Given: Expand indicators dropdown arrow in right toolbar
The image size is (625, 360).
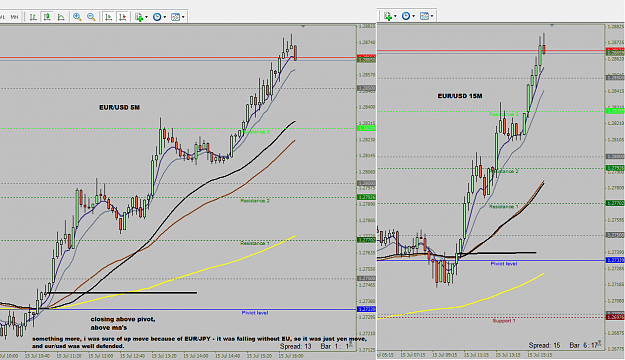Looking at the screenshot, I should [395, 16].
